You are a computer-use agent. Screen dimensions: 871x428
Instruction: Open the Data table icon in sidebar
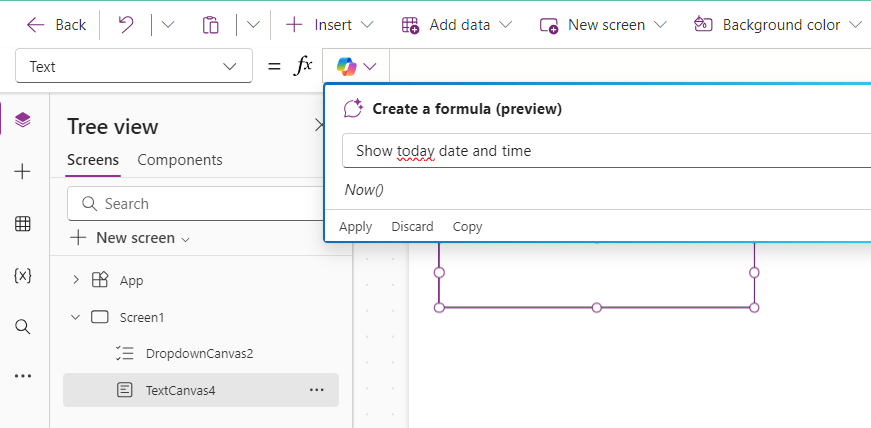pyautogui.click(x=23, y=224)
